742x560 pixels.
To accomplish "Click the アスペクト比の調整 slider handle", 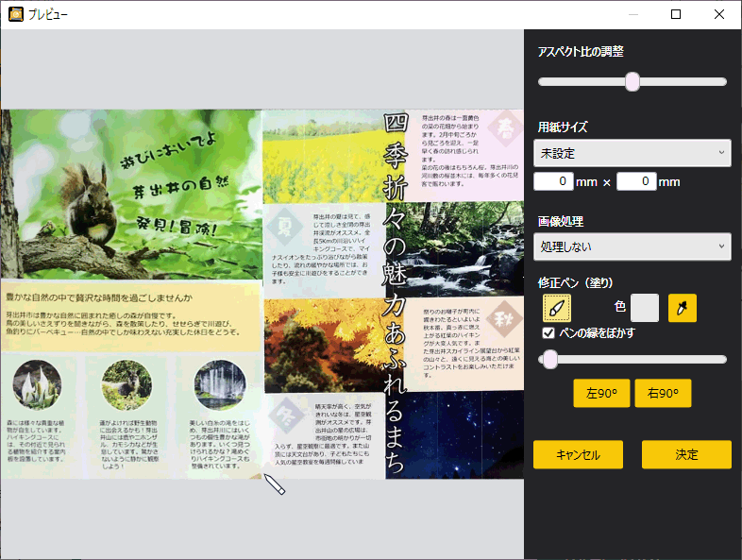I will pos(632,82).
